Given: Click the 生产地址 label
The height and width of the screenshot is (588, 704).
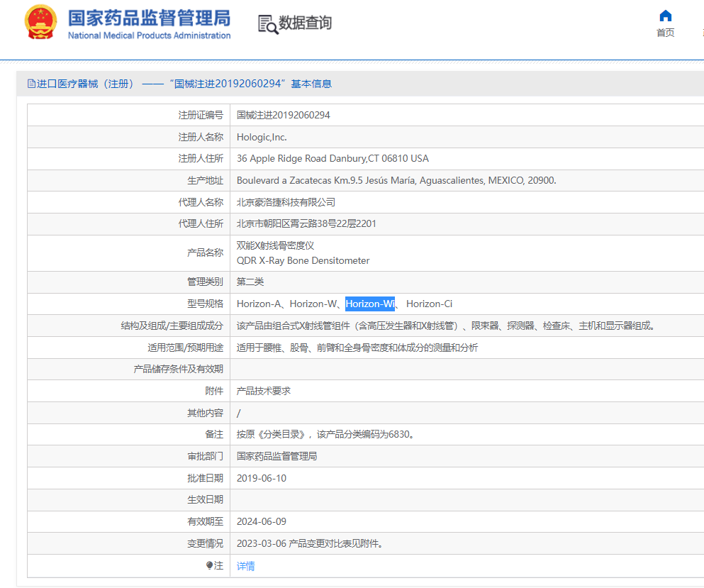Looking at the screenshot, I should 205,181.
